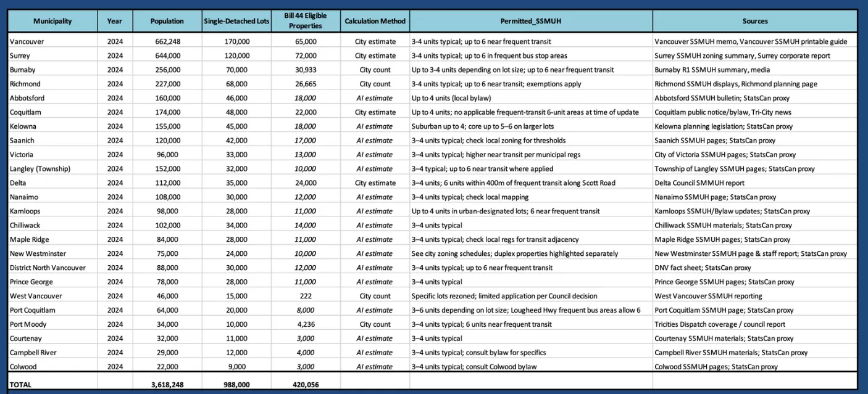The width and height of the screenshot is (868, 394).
Task: Select the Year column header
Action: point(114,21)
